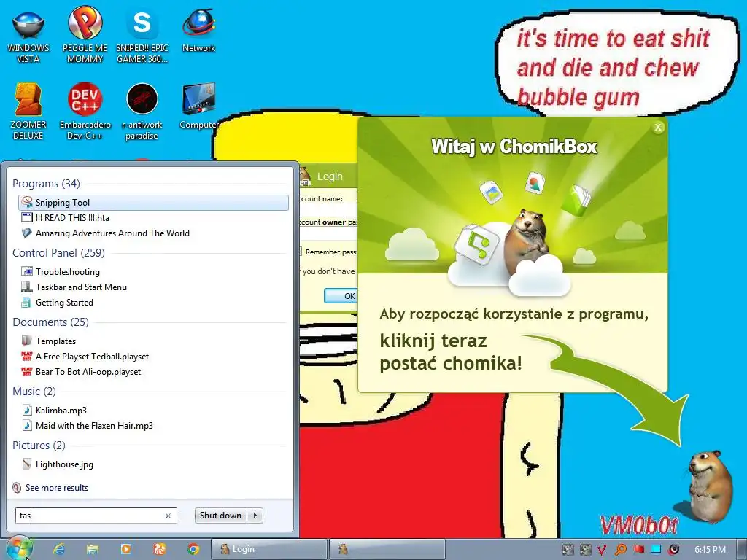This screenshot has height=560, width=747.
Task: Click the Account name field in Login
Action: (x=329, y=209)
